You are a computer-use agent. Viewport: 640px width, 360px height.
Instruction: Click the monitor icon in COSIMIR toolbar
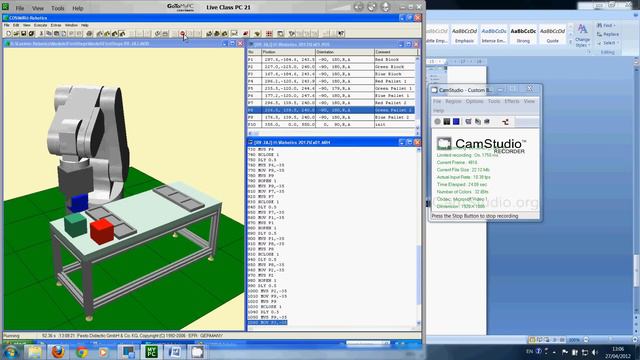(x=234, y=33)
